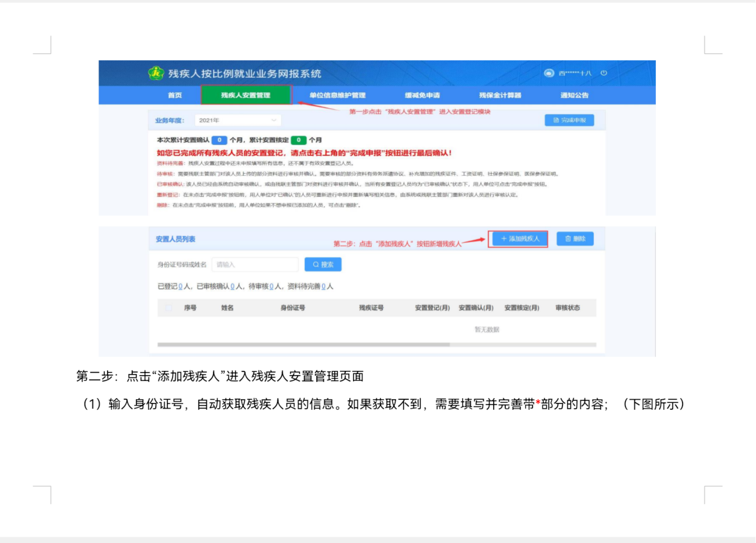Click the user avatar icon in header
The image size is (756, 543).
tap(549, 73)
